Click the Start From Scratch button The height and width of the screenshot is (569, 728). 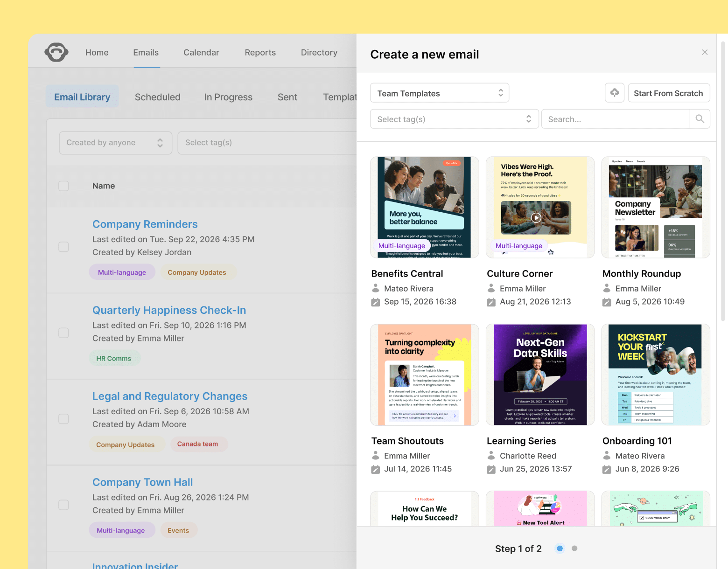(x=668, y=93)
